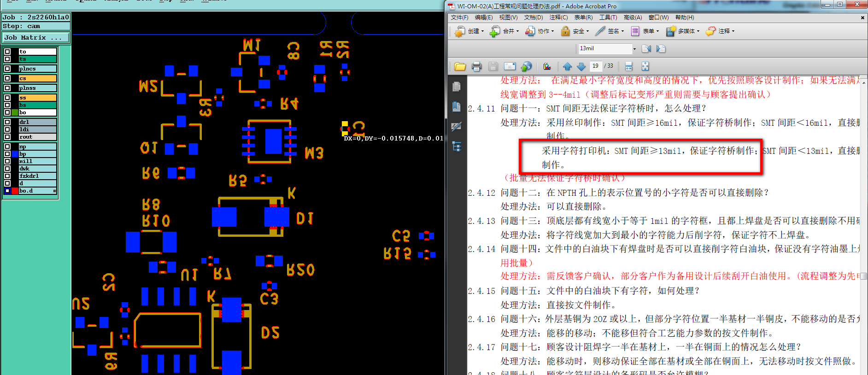The image size is (868, 375).
Task: Click the Multimedia film icon
Action: [x=671, y=31]
